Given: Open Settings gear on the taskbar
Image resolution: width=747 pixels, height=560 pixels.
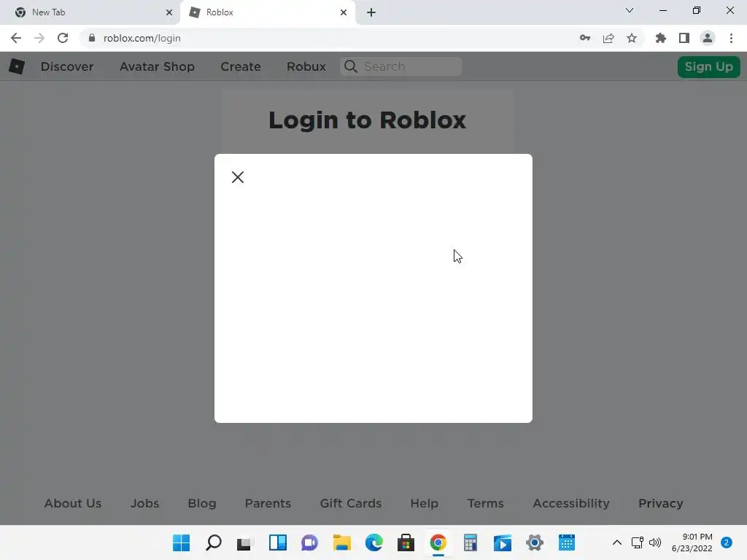Looking at the screenshot, I should pyautogui.click(x=535, y=542).
